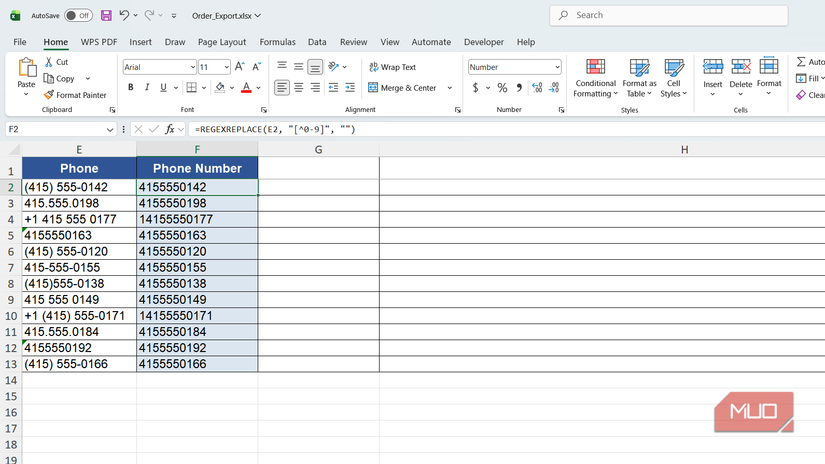The image size is (825, 464).
Task: Switch to the Data tab
Action: 317,42
